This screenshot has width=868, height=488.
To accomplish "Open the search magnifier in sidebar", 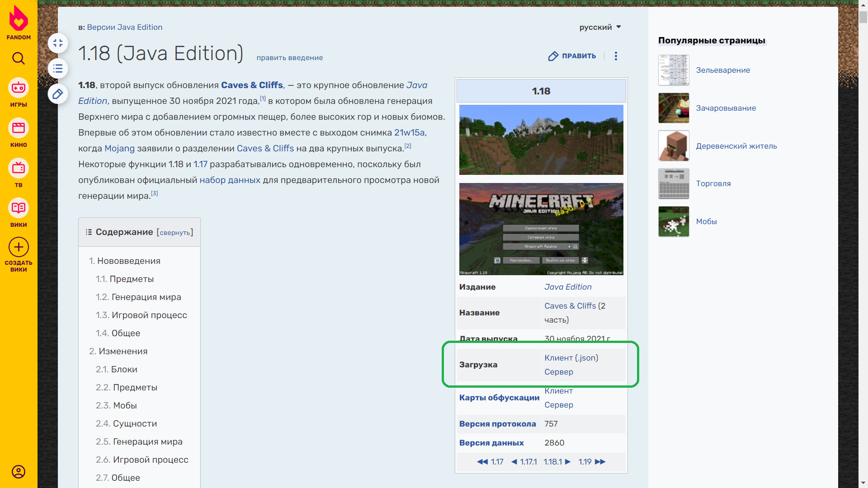I will tap(19, 58).
